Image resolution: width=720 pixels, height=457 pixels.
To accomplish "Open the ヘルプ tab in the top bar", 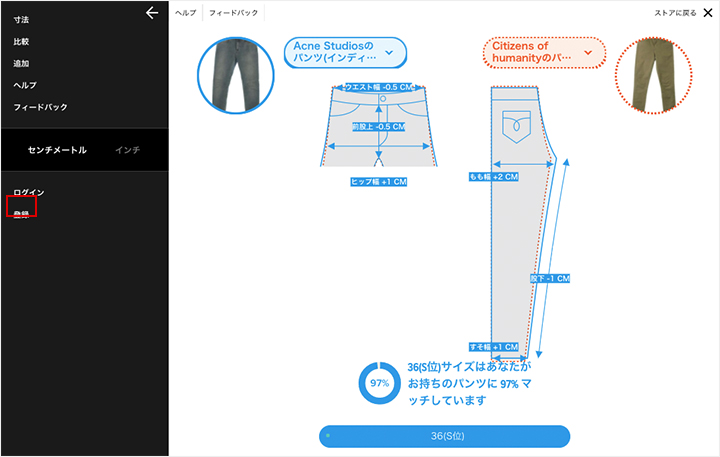I will 186,13.
